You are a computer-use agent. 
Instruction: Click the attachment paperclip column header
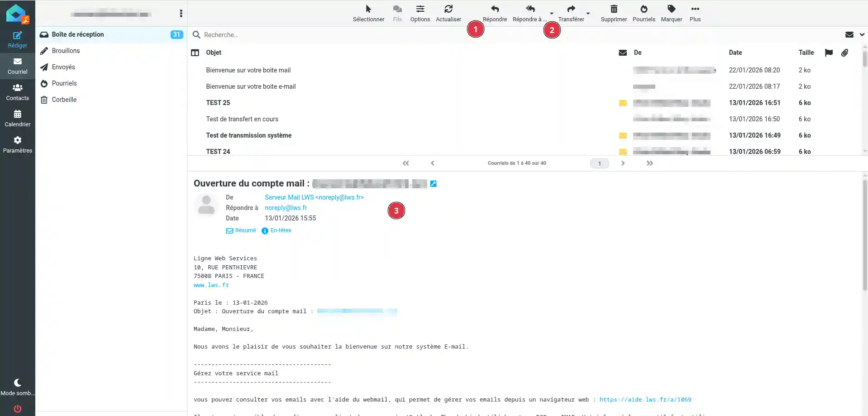(844, 53)
